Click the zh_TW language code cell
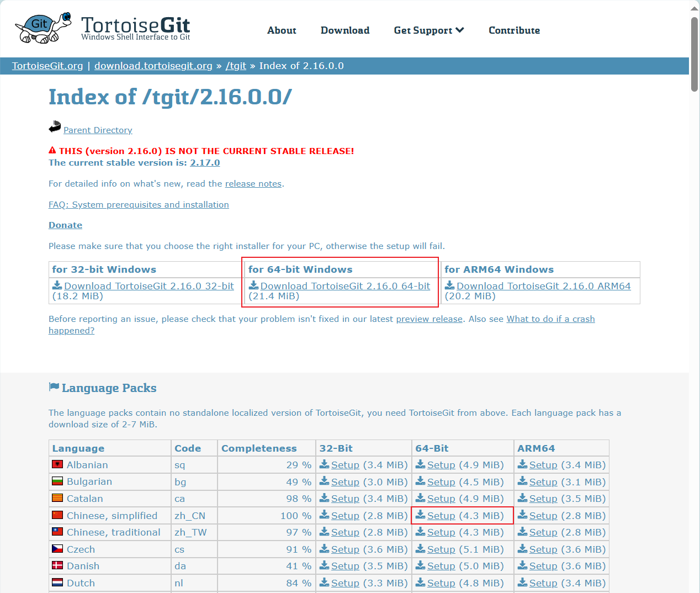This screenshot has height=593, width=700. [x=194, y=532]
